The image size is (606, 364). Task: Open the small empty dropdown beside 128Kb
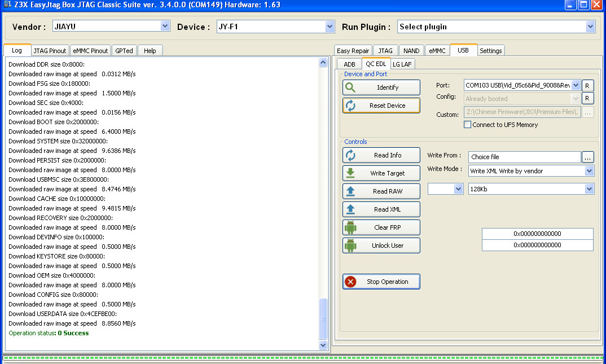(x=458, y=189)
